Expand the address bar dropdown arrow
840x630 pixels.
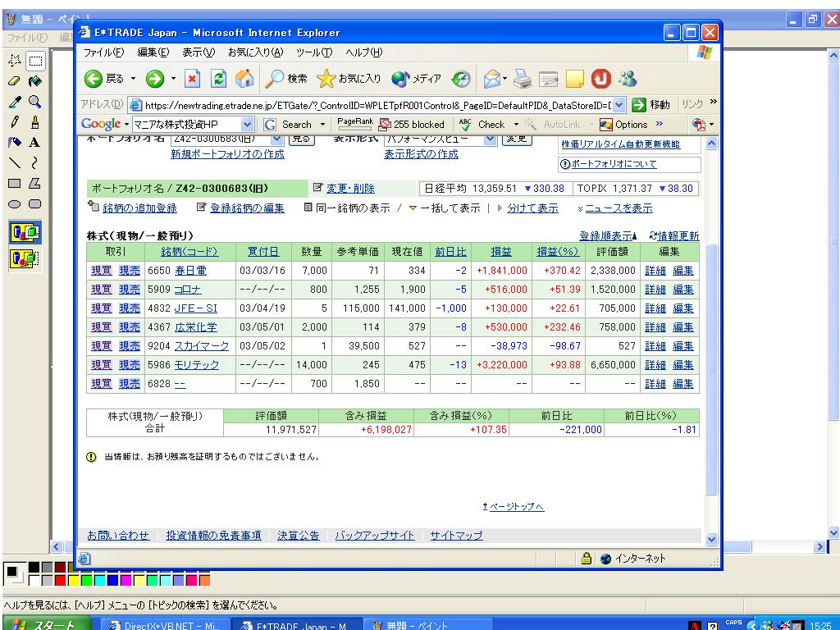pos(619,105)
